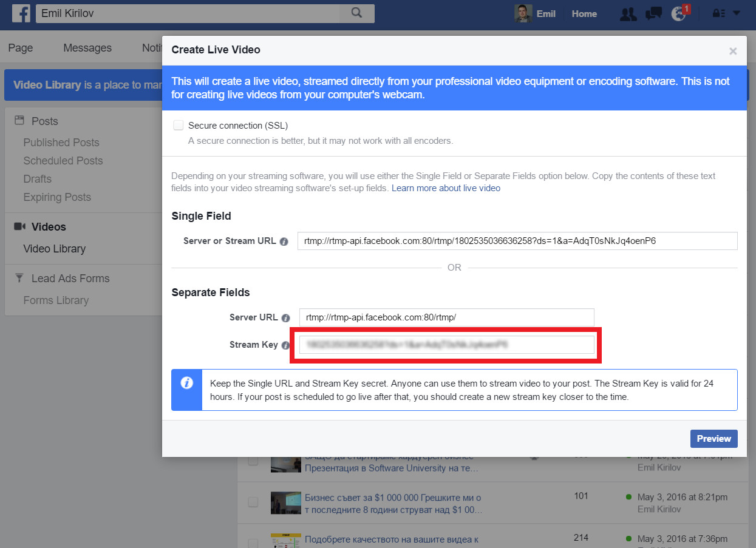
Task: Click the Preview button
Action: click(713, 439)
